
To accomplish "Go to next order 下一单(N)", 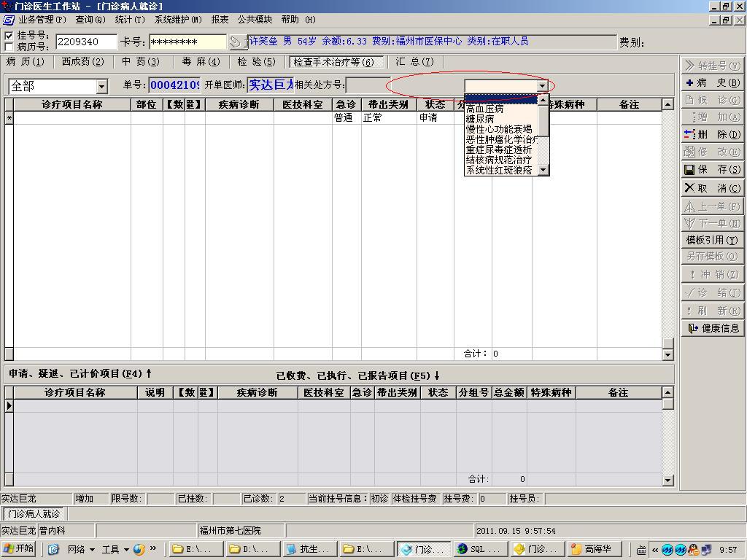I will click(x=712, y=223).
